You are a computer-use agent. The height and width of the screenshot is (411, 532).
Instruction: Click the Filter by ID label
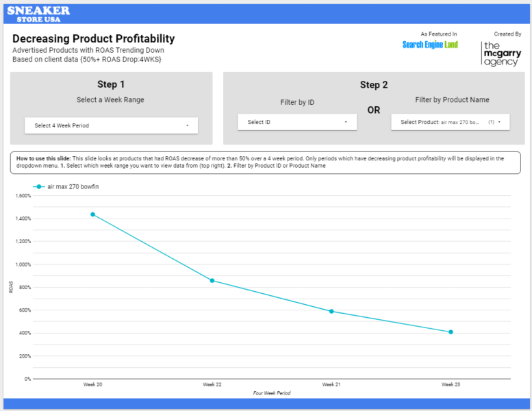coord(297,103)
